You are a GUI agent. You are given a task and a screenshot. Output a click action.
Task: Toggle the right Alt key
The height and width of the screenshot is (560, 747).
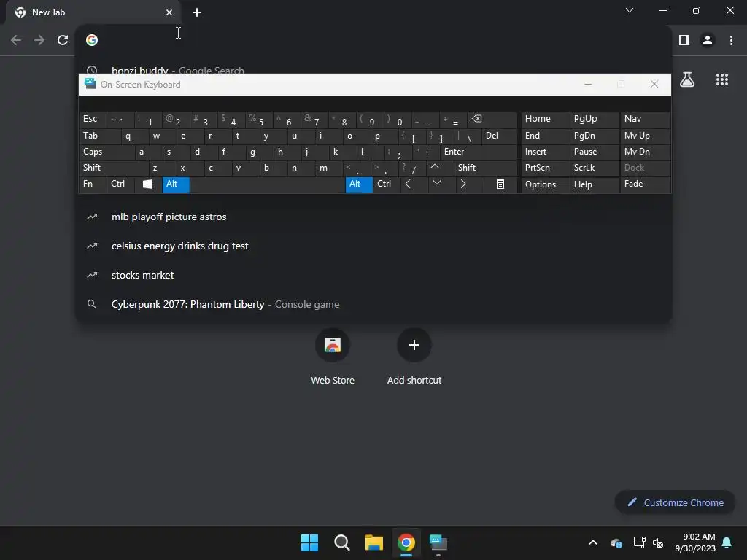[x=359, y=184]
